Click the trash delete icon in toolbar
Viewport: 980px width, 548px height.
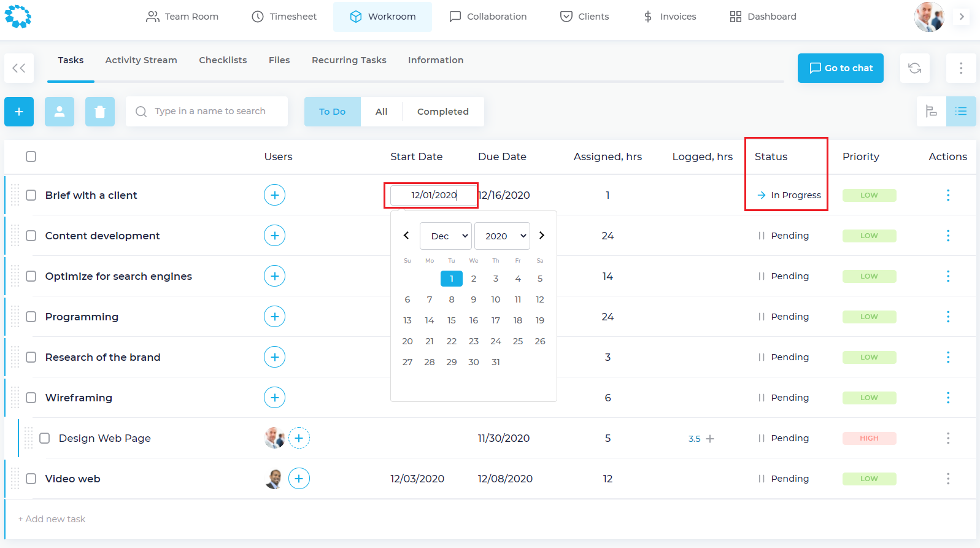(100, 112)
